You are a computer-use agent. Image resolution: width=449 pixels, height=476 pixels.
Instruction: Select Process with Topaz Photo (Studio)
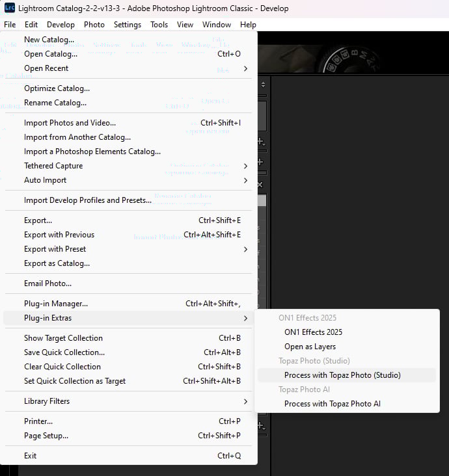pyautogui.click(x=342, y=375)
